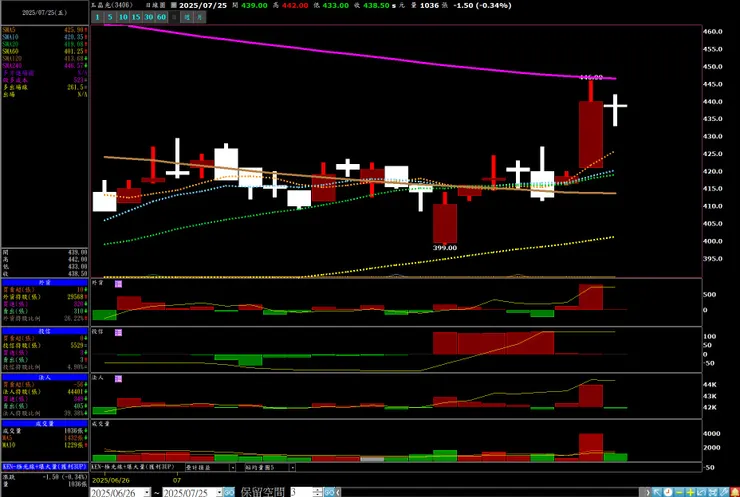Click the MA10 volume row
The height and width of the screenshot is (497, 740).
click(44, 445)
